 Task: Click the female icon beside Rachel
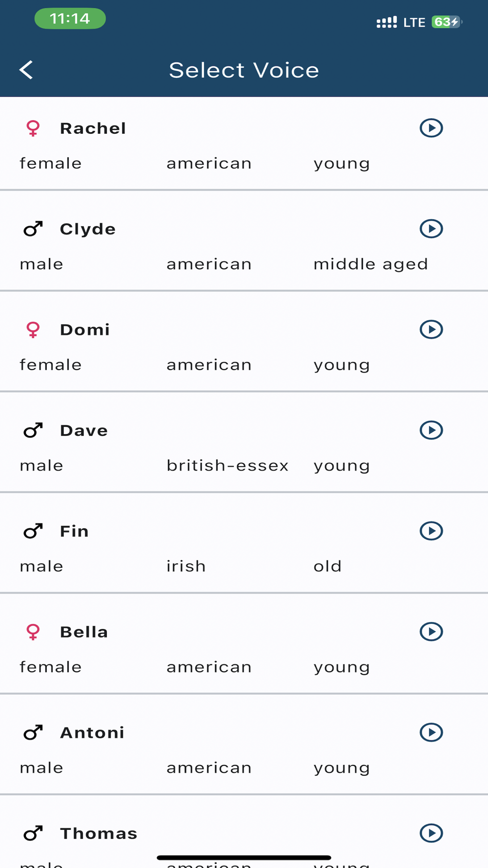tap(33, 128)
